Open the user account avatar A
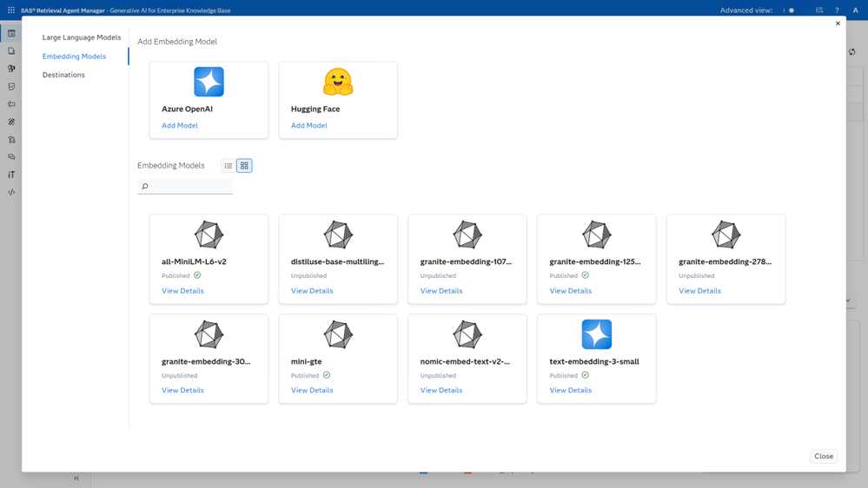 click(855, 10)
